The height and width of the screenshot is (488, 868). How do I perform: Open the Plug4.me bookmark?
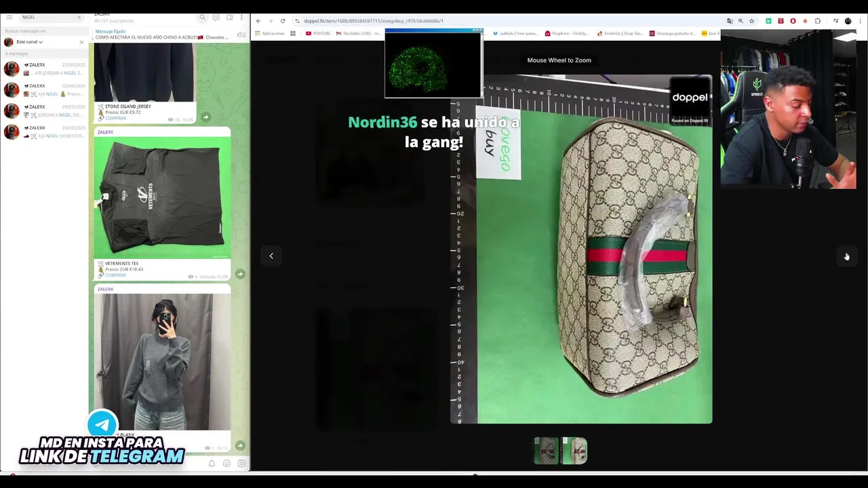point(566,33)
